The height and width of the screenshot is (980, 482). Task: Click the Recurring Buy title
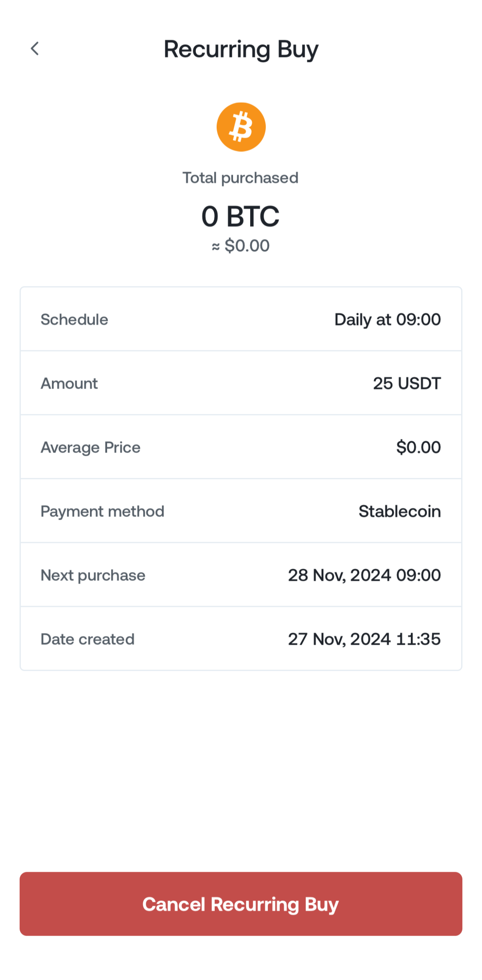point(241,49)
